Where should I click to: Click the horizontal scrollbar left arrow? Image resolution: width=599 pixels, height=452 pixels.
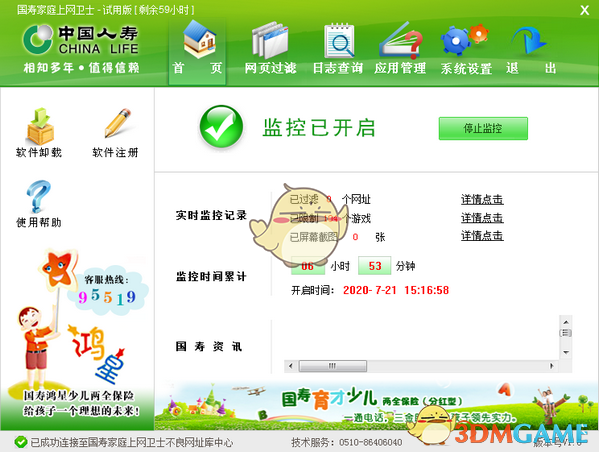291,366
